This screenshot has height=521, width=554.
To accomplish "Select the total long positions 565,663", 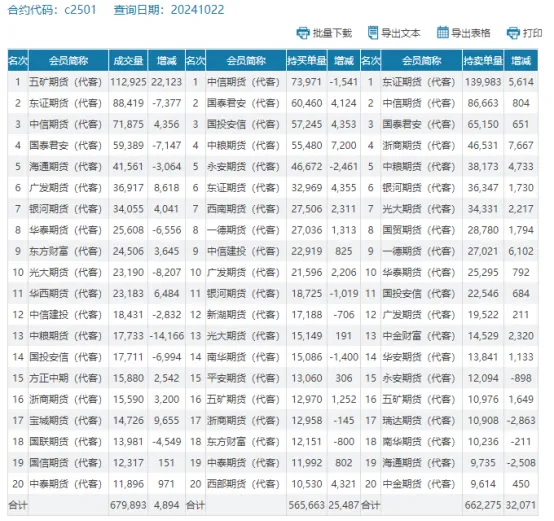I will (307, 505).
